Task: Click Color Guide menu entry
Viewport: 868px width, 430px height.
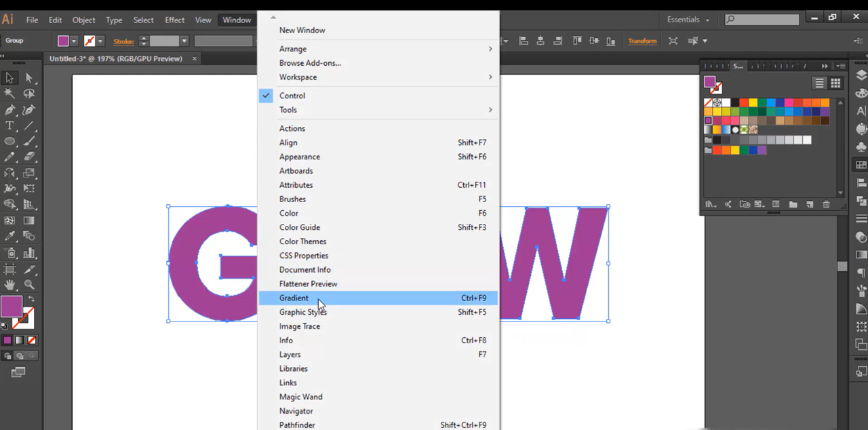Action: (x=378, y=227)
